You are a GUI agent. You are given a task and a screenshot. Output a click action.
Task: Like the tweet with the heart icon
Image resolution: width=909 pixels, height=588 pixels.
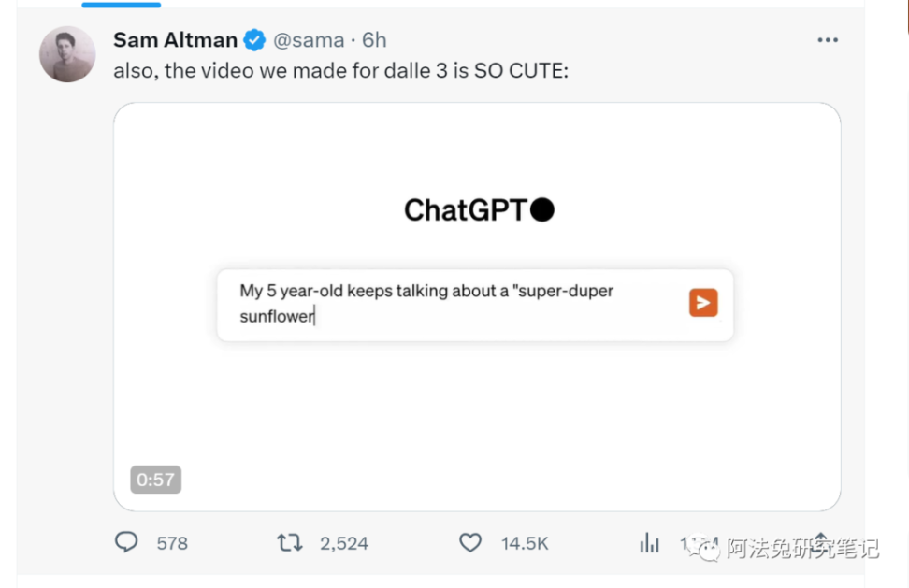470,542
